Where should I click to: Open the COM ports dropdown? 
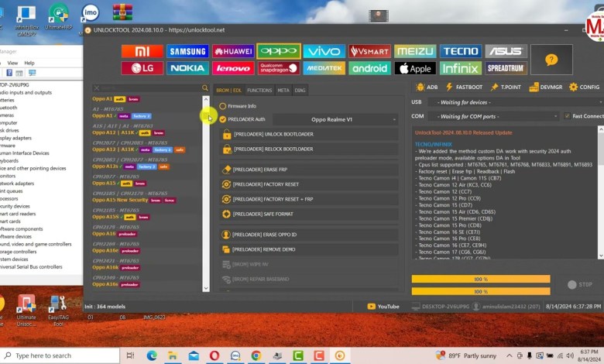(493, 116)
